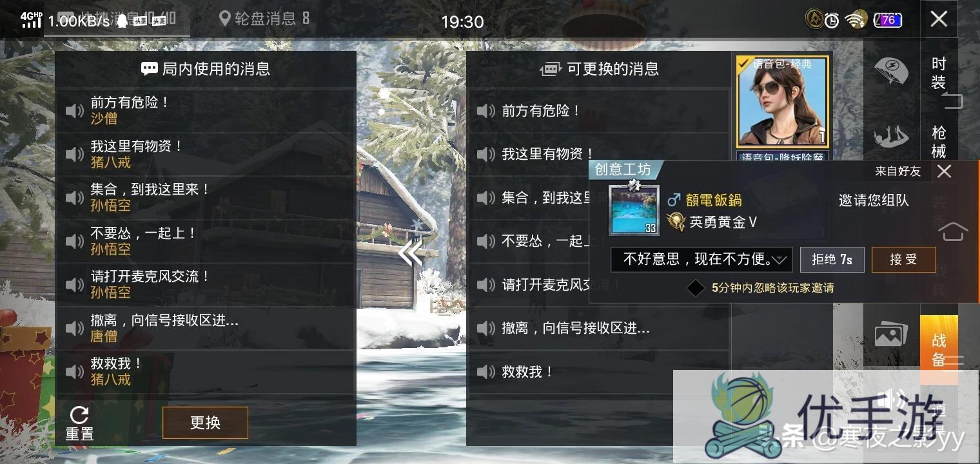Accept the team invite with 接受
980x464 pixels.
[x=903, y=260]
